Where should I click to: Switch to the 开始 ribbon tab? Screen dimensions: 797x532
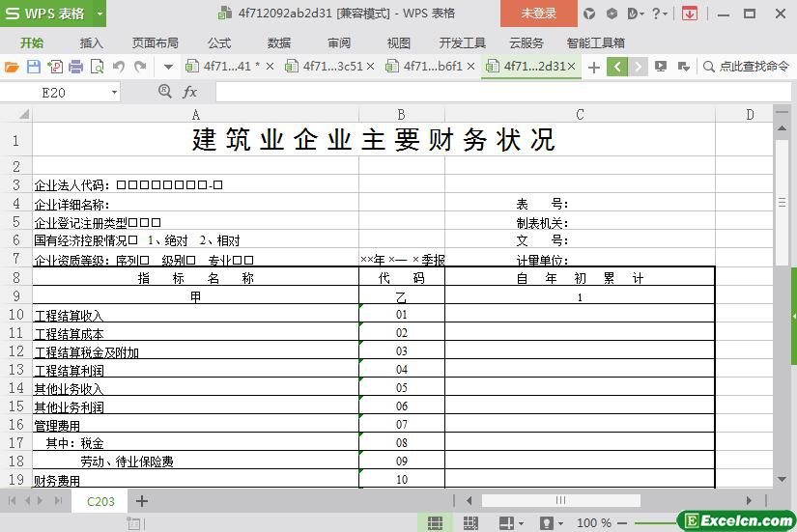32,43
